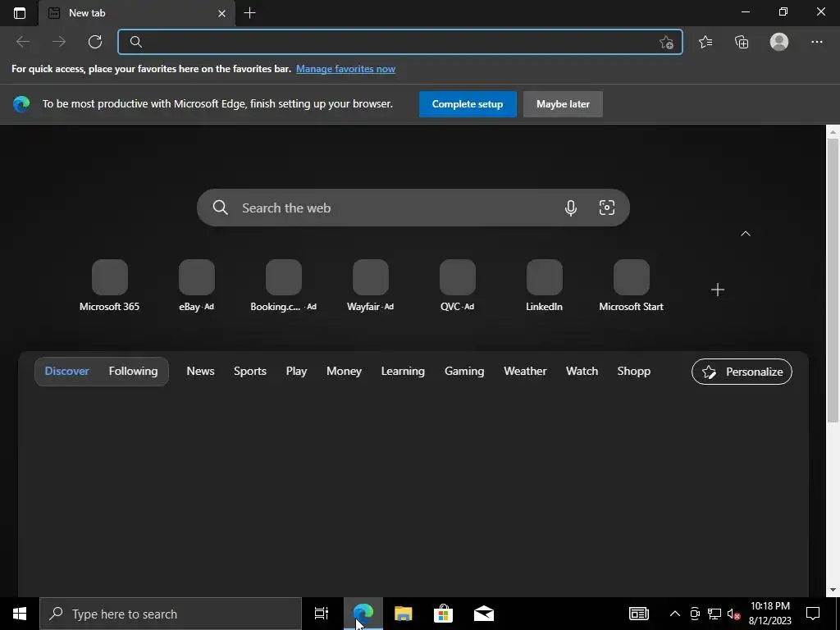Open the Learning tab
The height and width of the screenshot is (630, 840).
click(x=403, y=372)
